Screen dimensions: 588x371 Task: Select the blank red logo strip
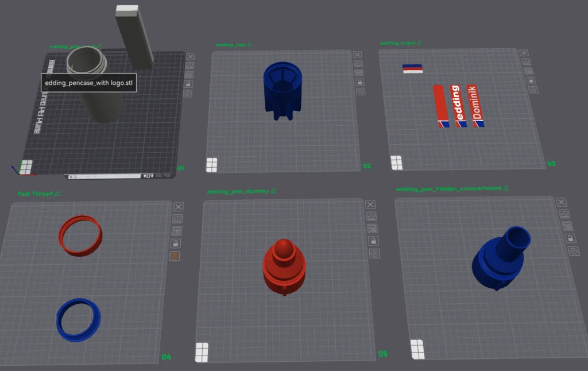[x=440, y=106]
